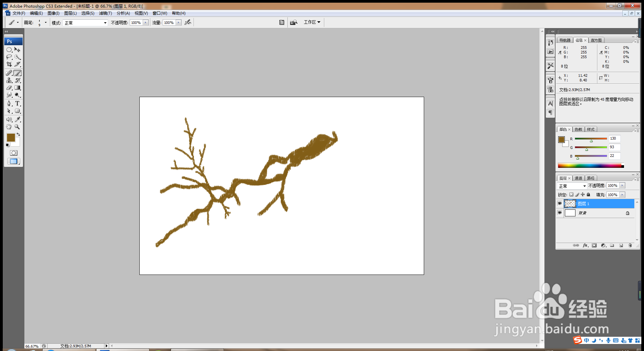Viewport: 644px width, 351px height.
Task: Open the 不透明度 slider arrow in options bar
Action: click(x=145, y=23)
